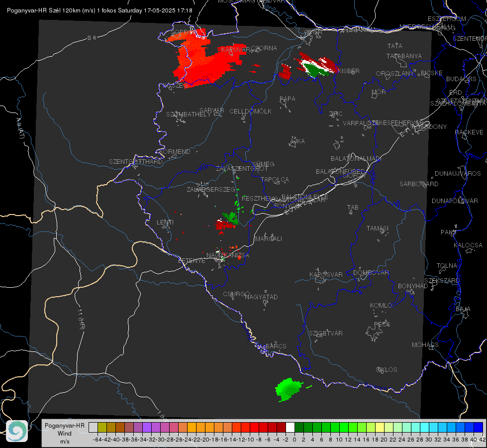Click the KISBER label
The height and width of the screenshot is (448, 487).
349,71
